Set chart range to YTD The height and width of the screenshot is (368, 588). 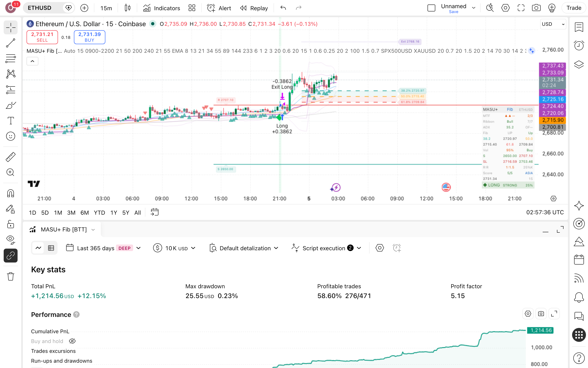click(x=99, y=213)
